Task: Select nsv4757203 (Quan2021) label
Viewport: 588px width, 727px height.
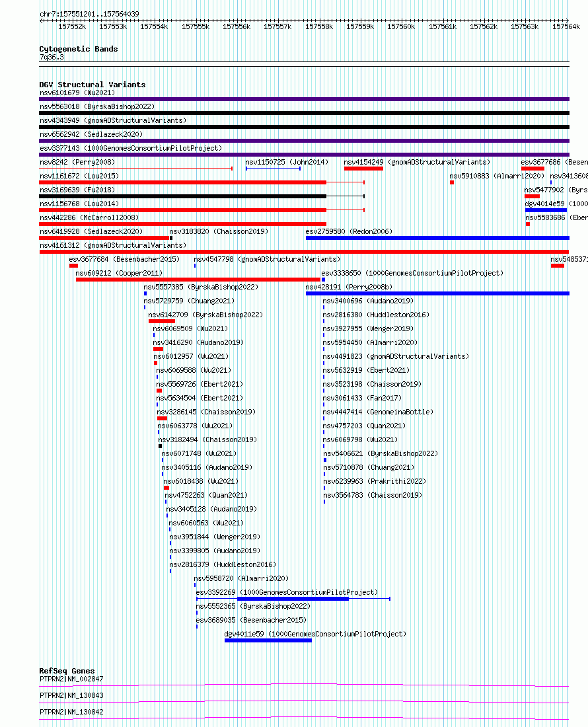Action: [x=365, y=426]
